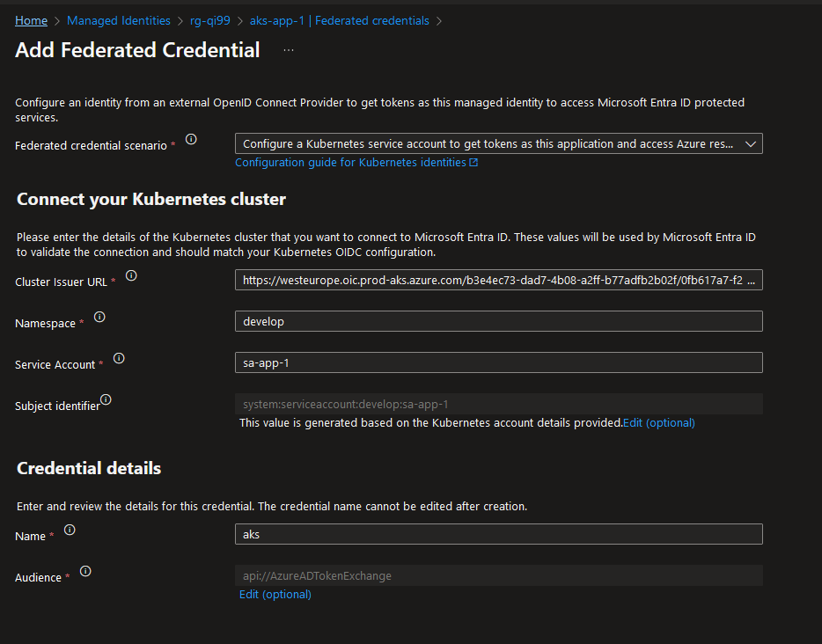Click info icon next to Federated credential scenario
This screenshot has height=644, width=822.
(191, 139)
